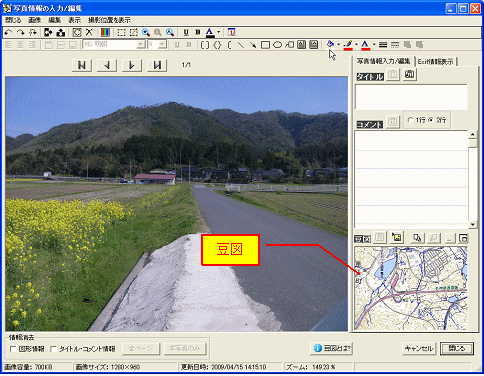Click the X delete icon in toolbar
Viewport: 484px width, 376px height.
point(89,32)
